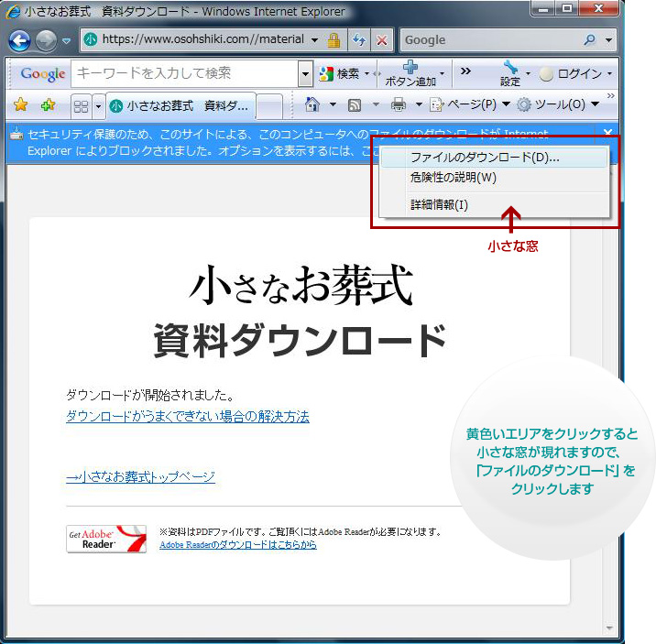Minimize the Internet Explorer window
This screenshot has width=656, height=644.
(544, 9)
